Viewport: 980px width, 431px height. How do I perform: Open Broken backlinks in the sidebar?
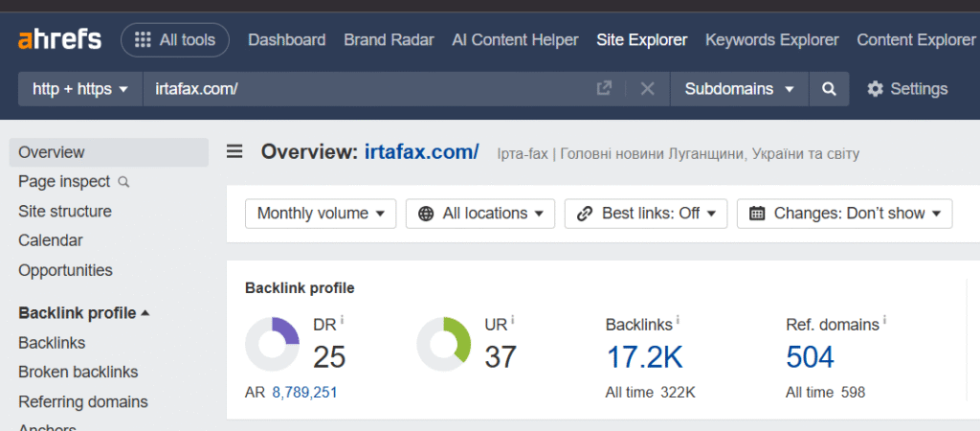coord(78,372)
